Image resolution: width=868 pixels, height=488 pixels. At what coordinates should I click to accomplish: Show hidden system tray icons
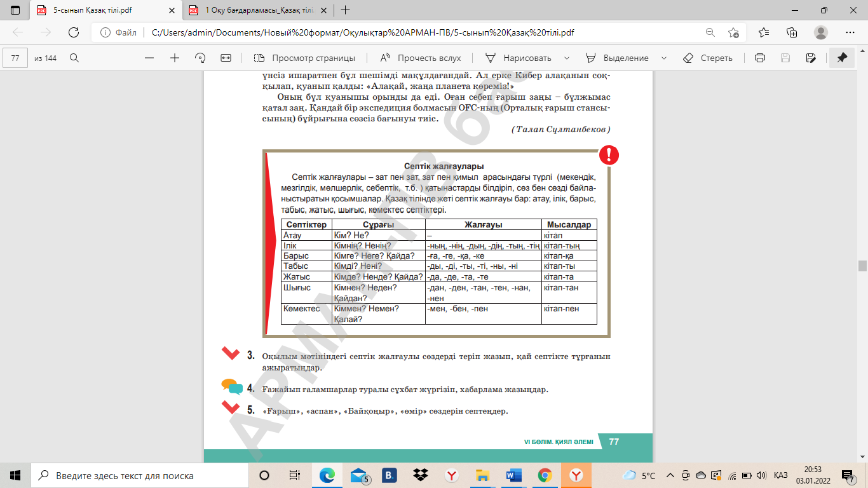(670, 475)
